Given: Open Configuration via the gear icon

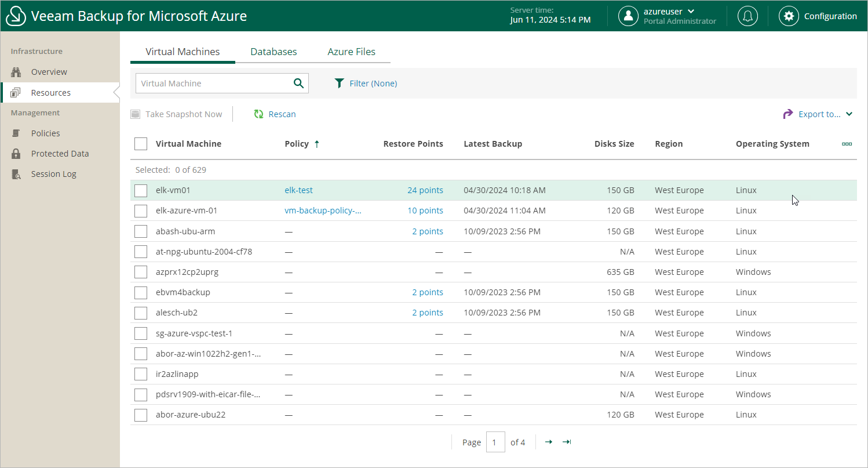Looking at the screenshot, I should (789, 16).
